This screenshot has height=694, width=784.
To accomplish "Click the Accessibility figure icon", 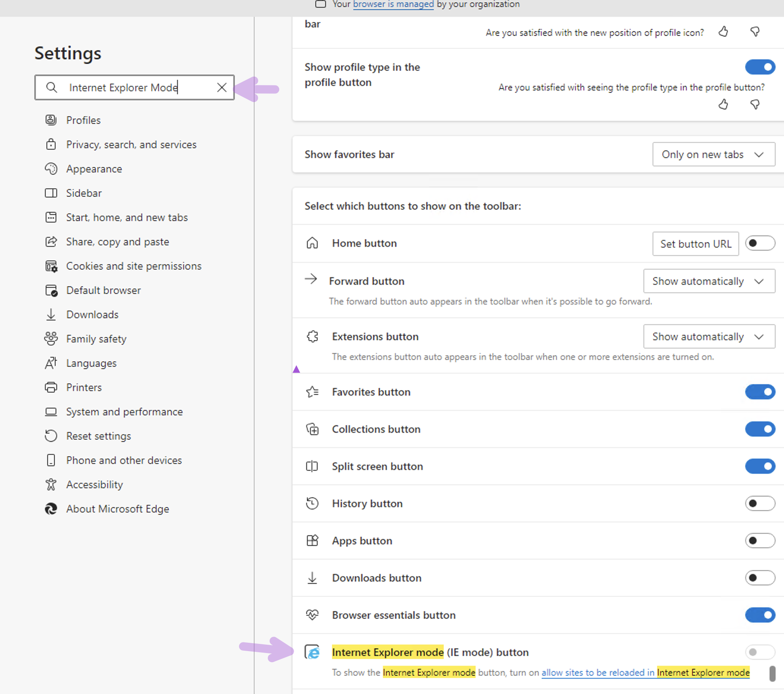I will (51, 485).
